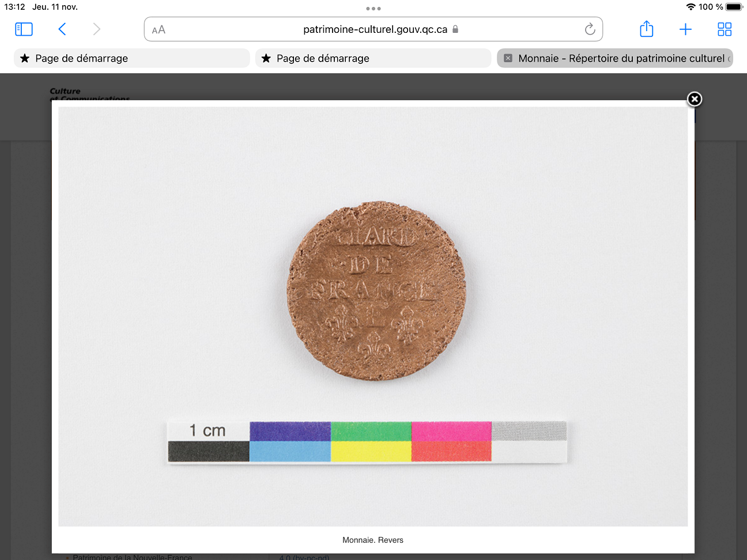Close the Monnaie tab
Screen dimensions: 747x560
508,58
